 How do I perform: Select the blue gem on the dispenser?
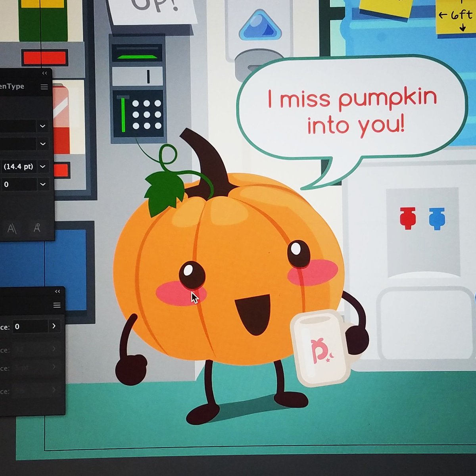pyautogui.click(x=259, y=26)
